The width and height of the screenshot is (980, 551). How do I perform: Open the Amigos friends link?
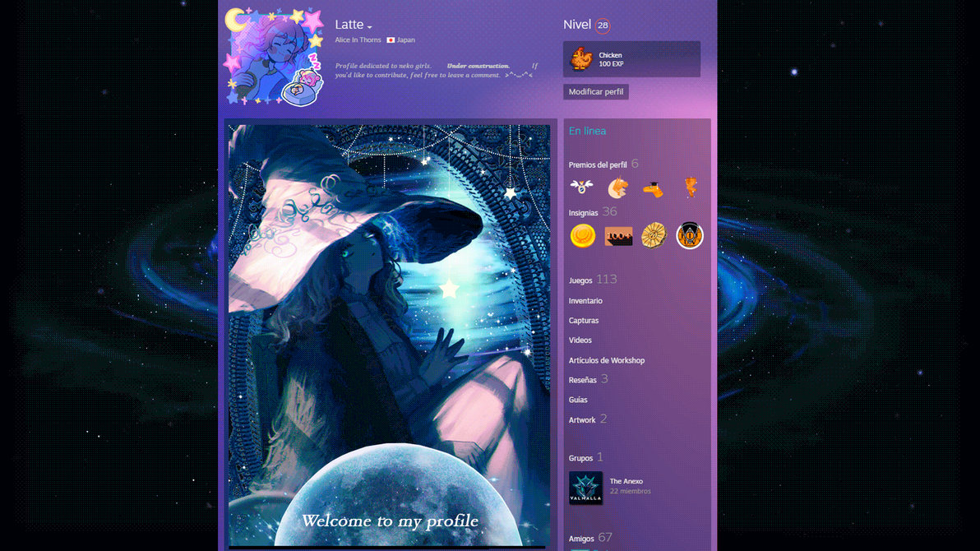[x=581, y=539]
